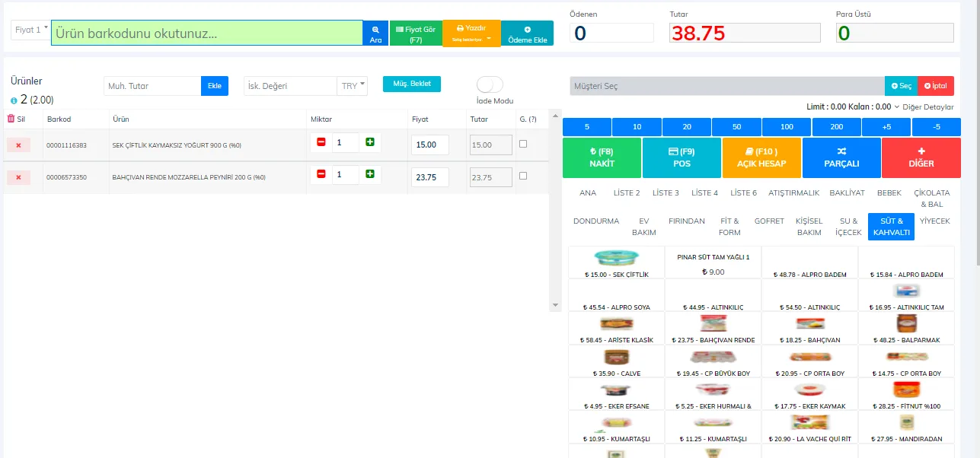
Task: Remove the BAHÇIVAN mozzarella row
Action: pyautogui.click(x=18, y=177)
